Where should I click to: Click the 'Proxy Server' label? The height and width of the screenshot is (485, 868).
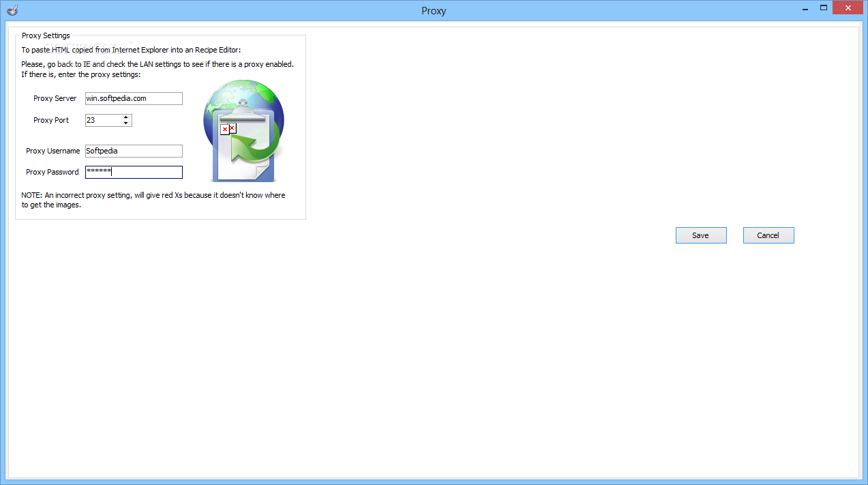(x=55, y=98)
